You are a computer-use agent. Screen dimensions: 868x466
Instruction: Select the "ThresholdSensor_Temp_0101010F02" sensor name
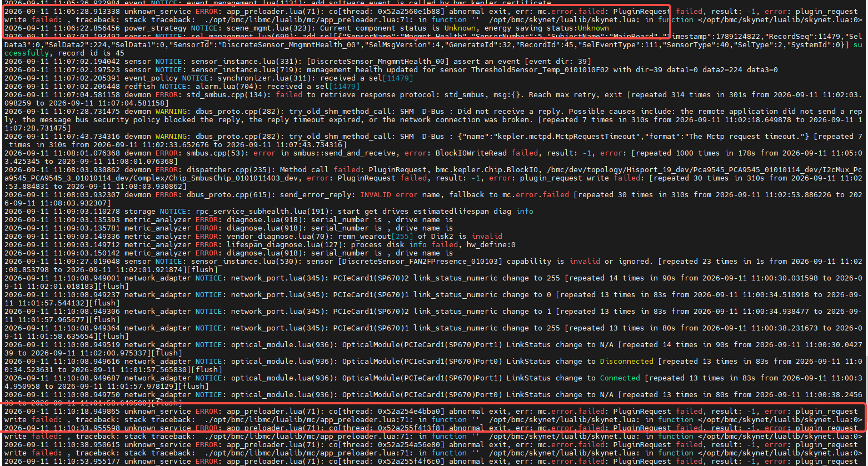tap(540, 70)
